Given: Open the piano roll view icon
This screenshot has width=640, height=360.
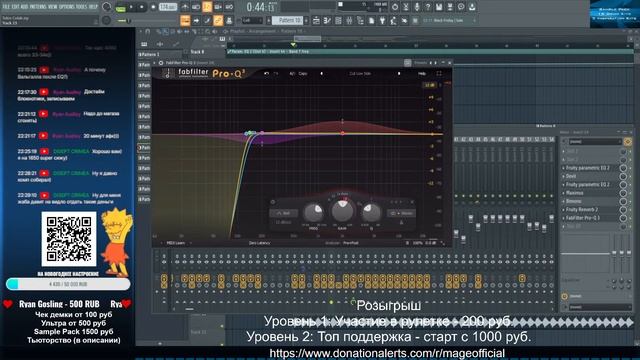Looking at the screenshot, I should 327,20.
